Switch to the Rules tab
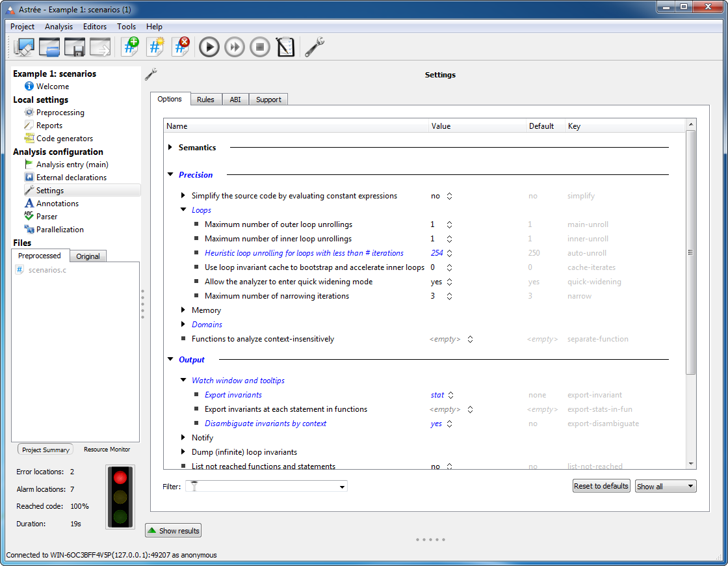 pos(205,100)
